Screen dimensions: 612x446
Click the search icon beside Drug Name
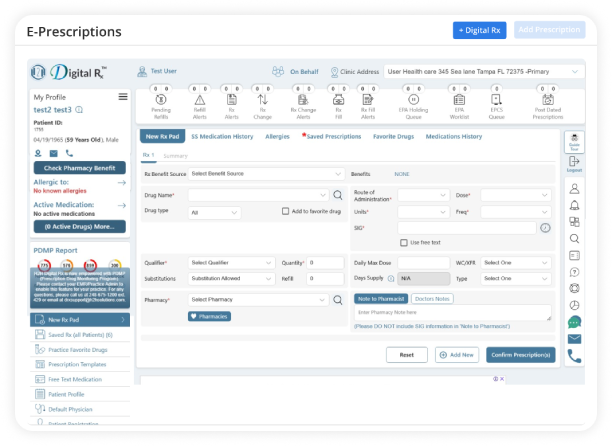tap(338, 195)
